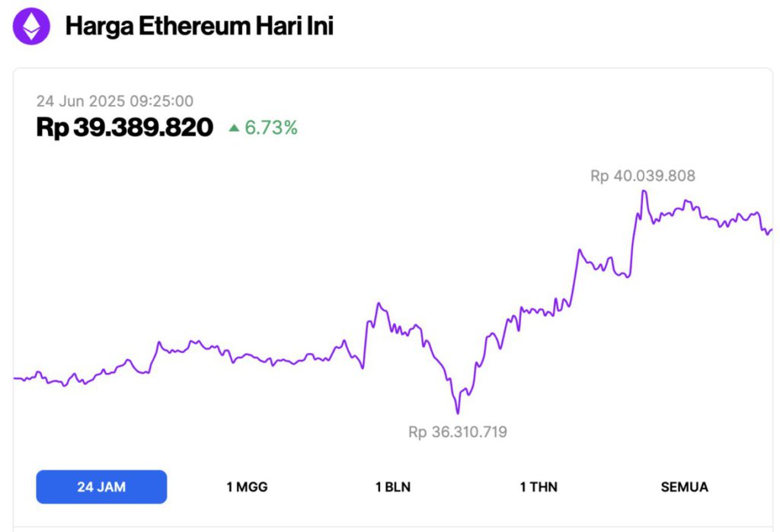
Task: Click the leftmost start of the price line
Action: pos(15,377)
